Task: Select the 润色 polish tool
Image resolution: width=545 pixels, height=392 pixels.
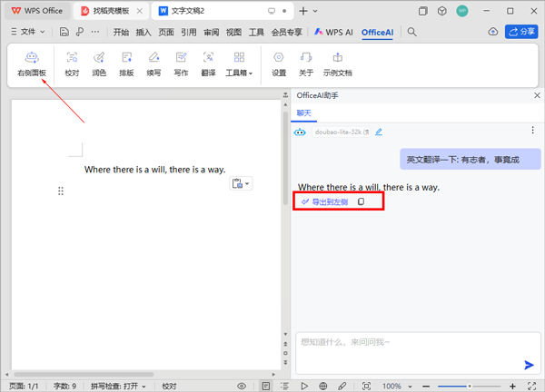Action: (x=99, y=64)
